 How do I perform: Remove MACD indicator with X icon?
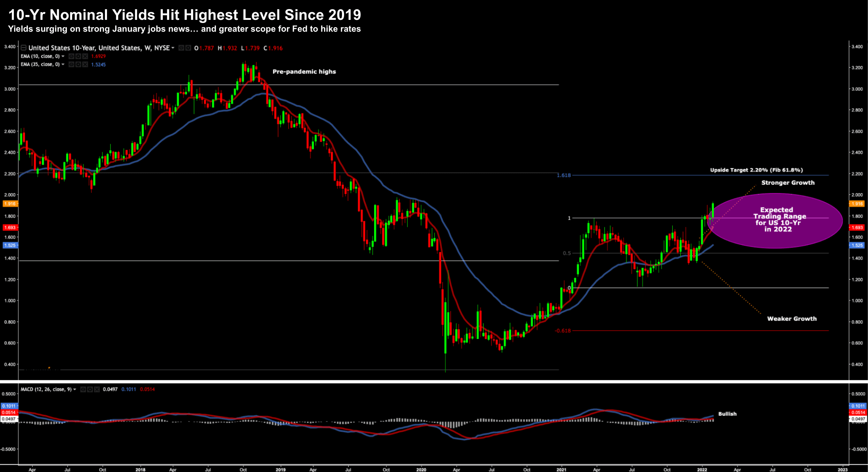click(97, 389)
